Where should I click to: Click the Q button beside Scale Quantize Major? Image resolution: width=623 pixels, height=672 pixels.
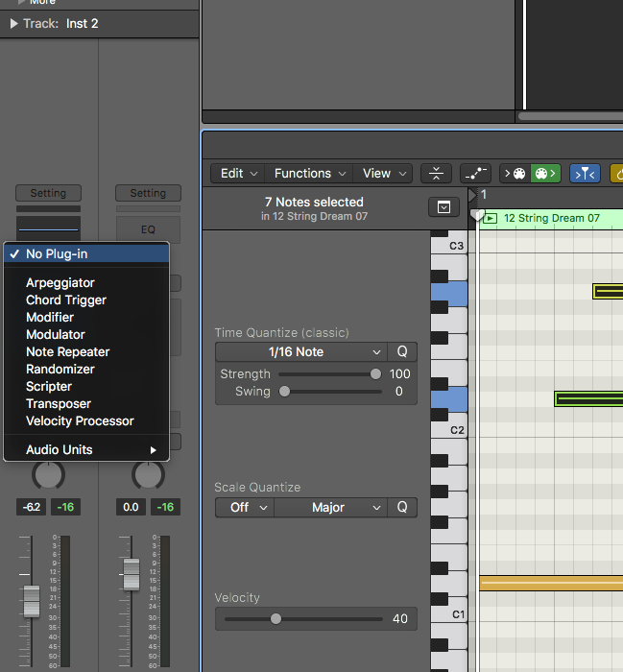(402, 508)
